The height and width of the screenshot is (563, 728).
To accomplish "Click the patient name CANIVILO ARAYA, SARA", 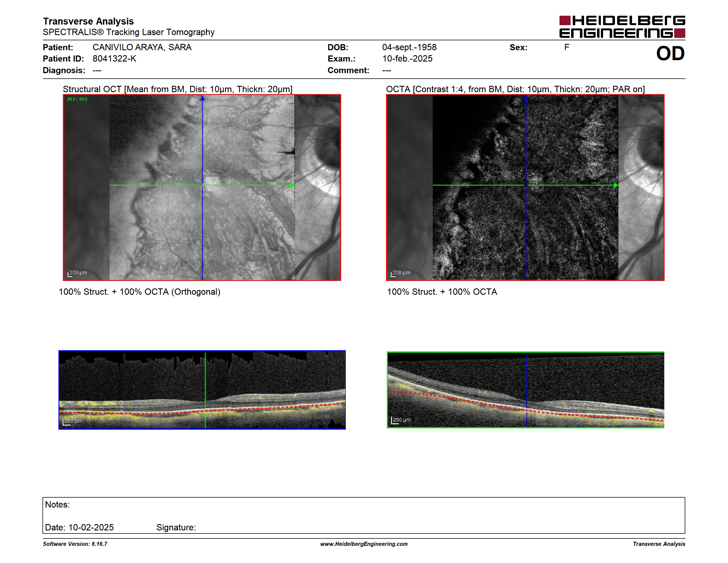I will click(142, 47).
